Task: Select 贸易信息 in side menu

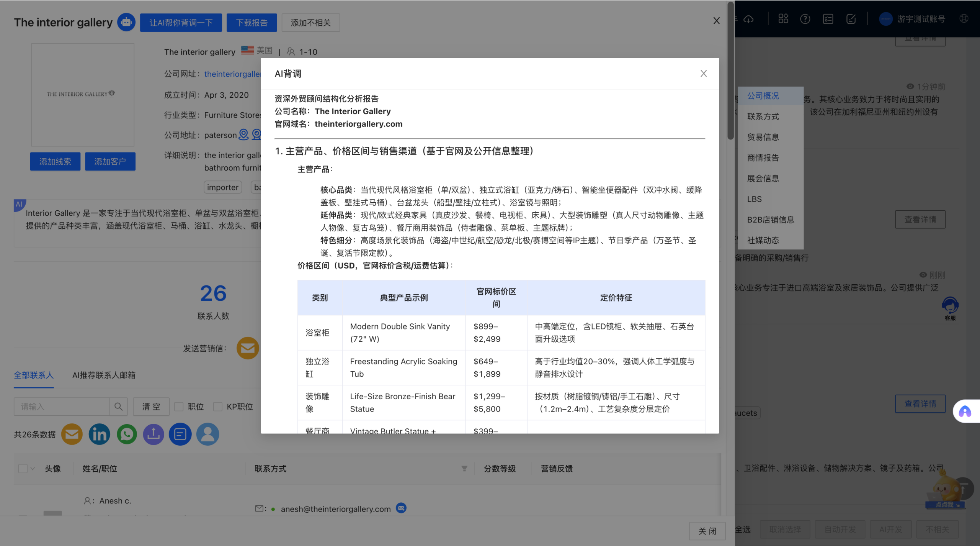Action: 771,137
